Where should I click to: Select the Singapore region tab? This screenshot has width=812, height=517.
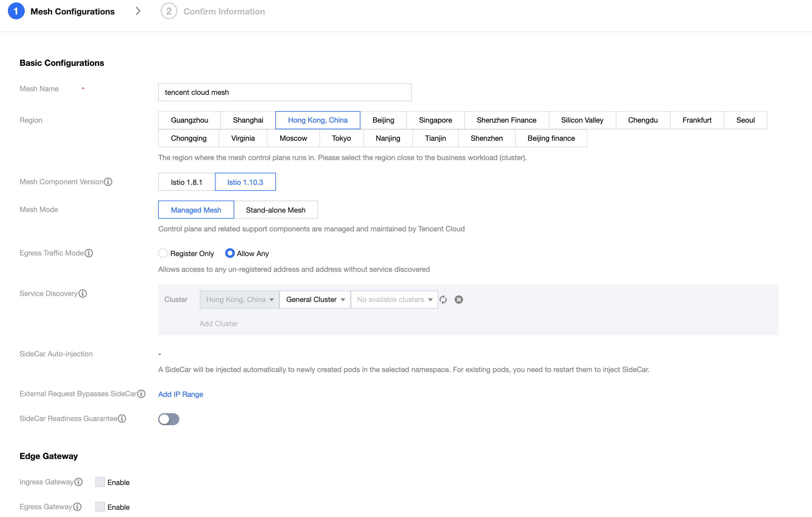[x=435, y=120]
